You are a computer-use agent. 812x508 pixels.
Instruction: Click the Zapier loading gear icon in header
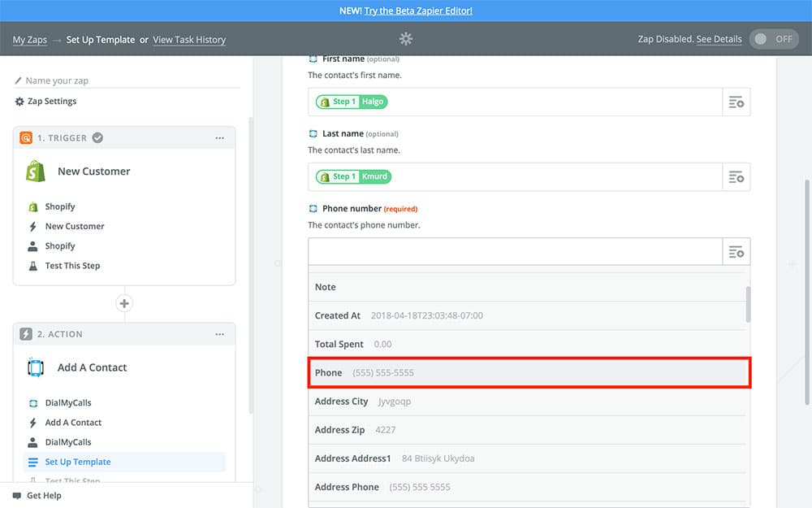point(406,39)
